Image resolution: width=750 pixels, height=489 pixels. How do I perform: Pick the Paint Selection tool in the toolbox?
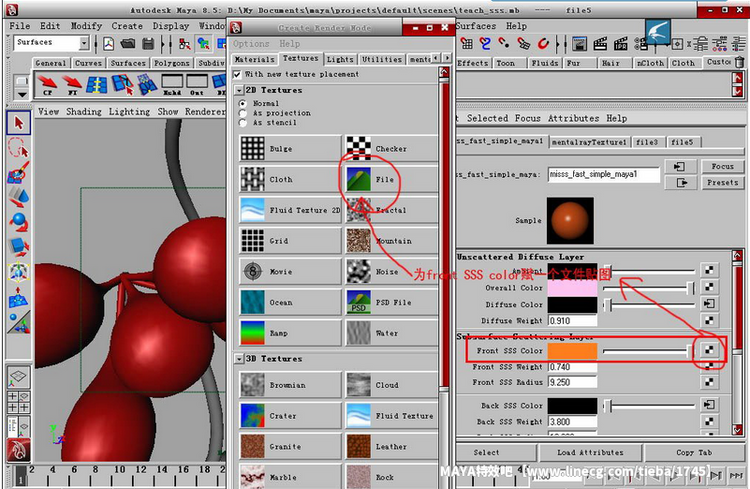coord(19,172)
